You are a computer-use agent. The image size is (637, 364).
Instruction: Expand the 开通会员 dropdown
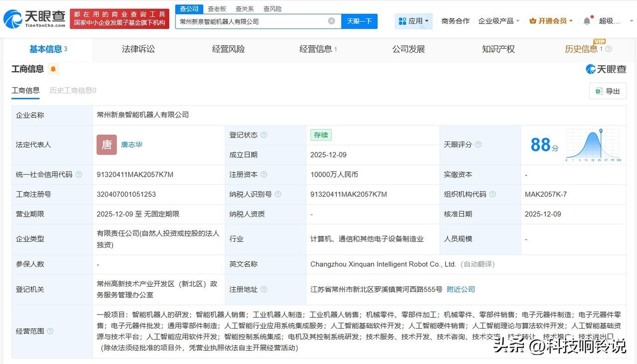pos(551,21)
